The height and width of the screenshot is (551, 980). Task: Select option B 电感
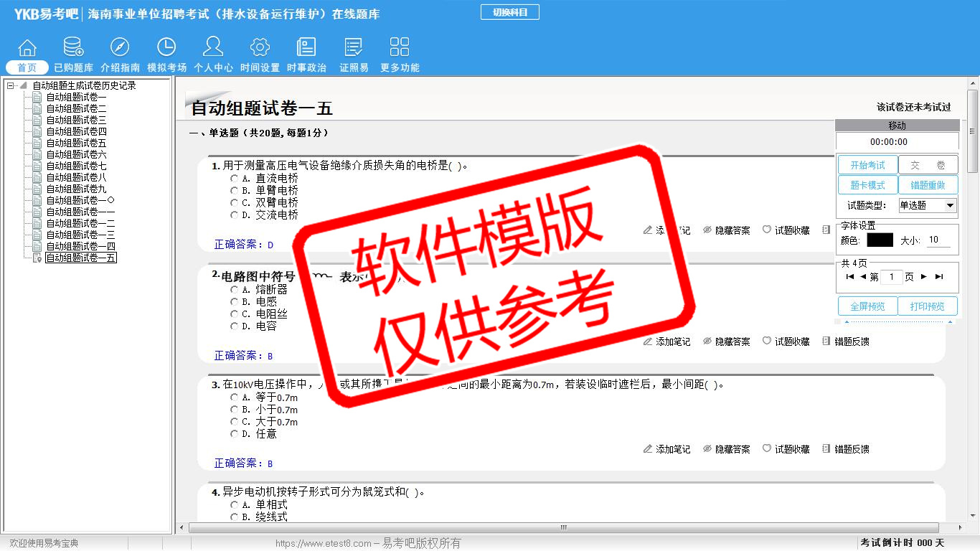pyautogui.click(x=234, y=301)
